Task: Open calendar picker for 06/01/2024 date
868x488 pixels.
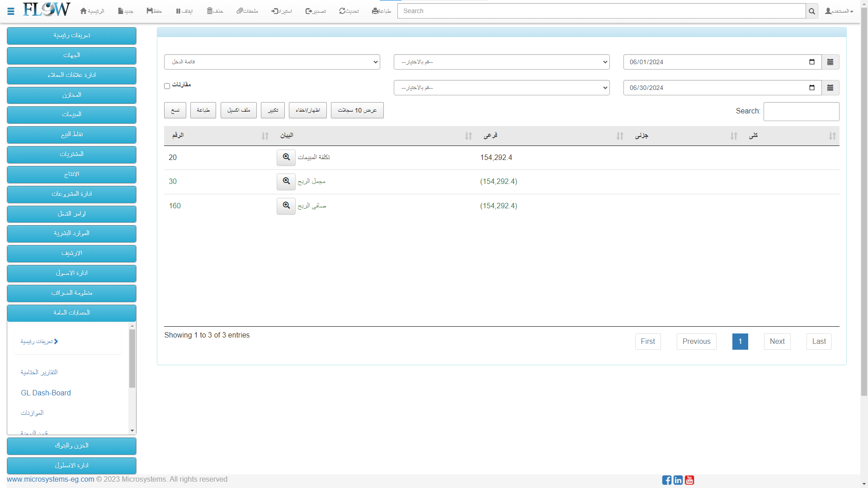Action: click(830, 62)
